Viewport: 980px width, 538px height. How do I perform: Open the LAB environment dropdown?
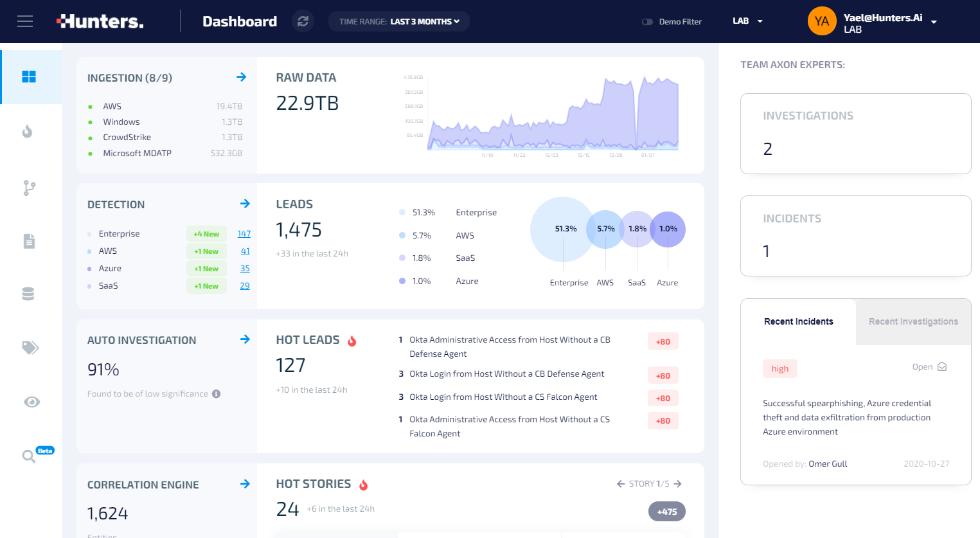tap(747, 21)
